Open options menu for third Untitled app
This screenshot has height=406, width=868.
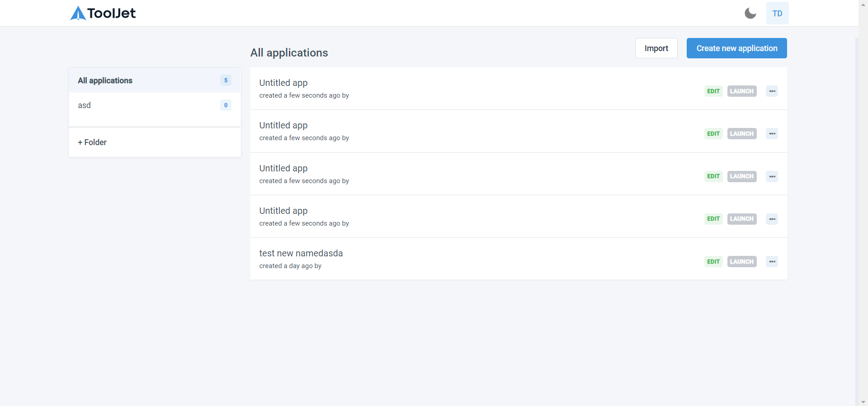pyautogui.click(x=771, y=176)
